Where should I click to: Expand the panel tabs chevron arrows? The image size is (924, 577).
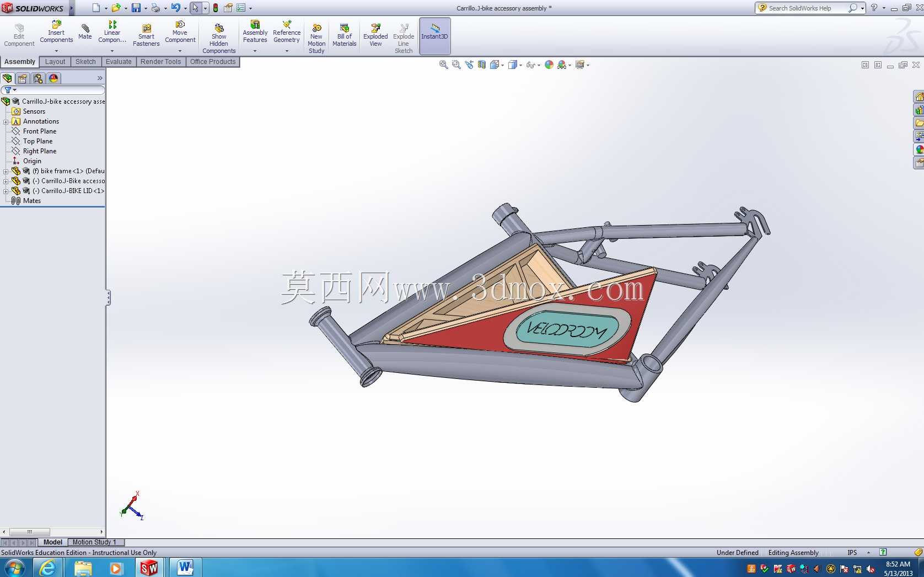100,78
